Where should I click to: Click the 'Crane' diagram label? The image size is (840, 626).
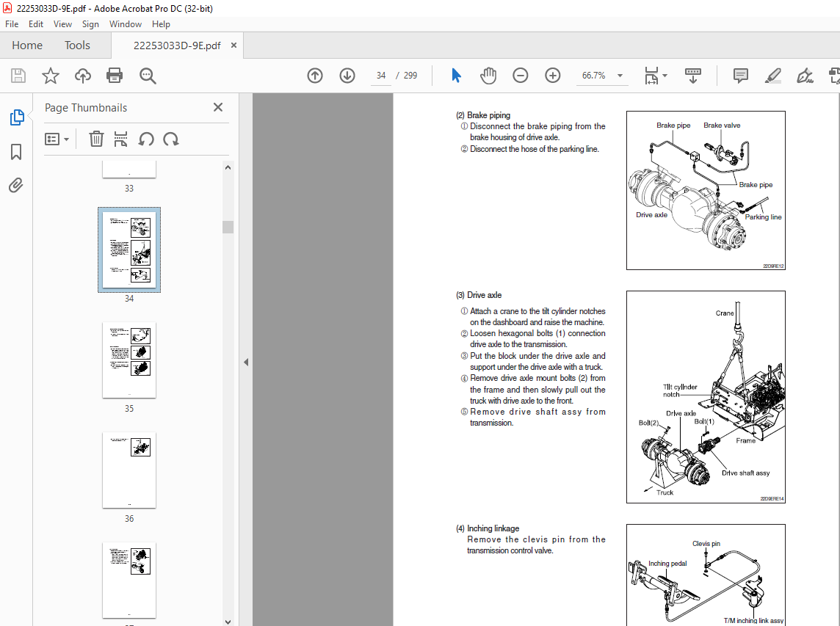click(x=725, y=313)
